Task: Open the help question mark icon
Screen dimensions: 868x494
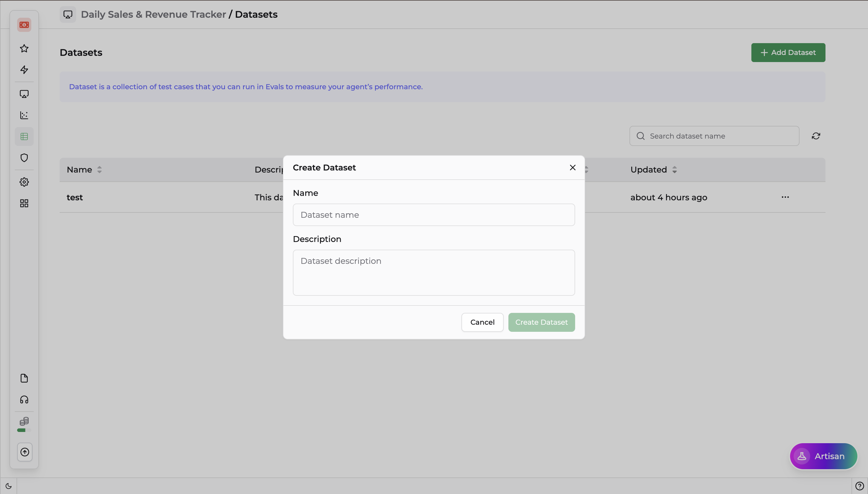Action: tap(859, 486)
